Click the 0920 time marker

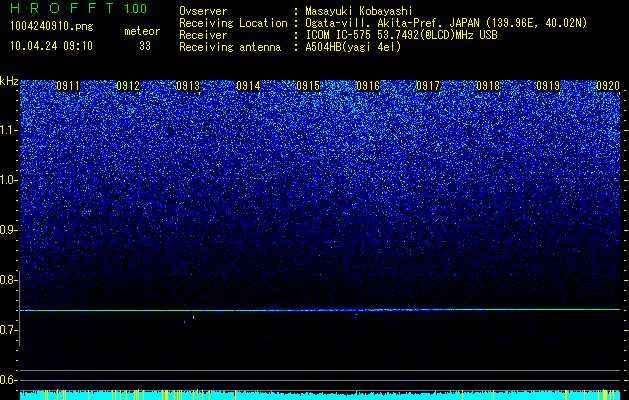[608, 86]
